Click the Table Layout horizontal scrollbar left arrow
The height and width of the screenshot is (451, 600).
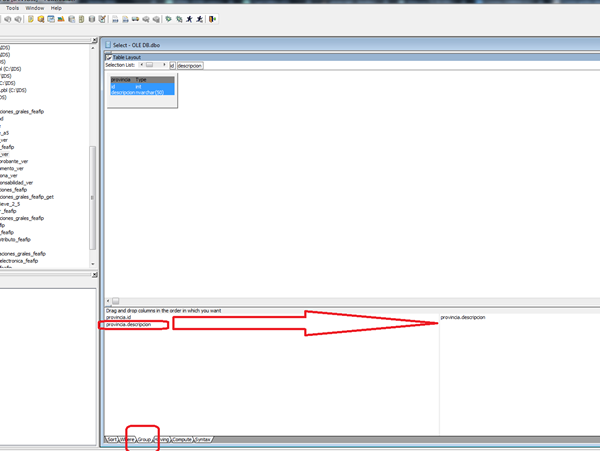108,301
